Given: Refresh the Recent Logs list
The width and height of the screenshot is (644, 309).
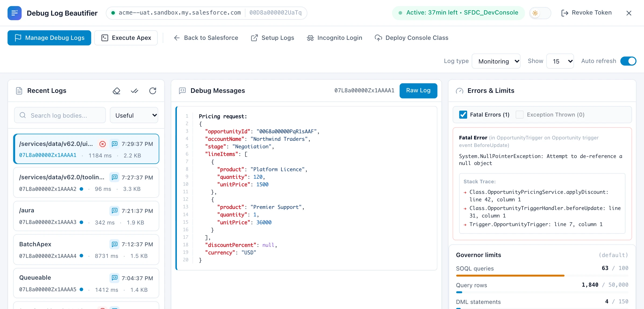Looking at the screenshot, I should (x=153, y=91).
